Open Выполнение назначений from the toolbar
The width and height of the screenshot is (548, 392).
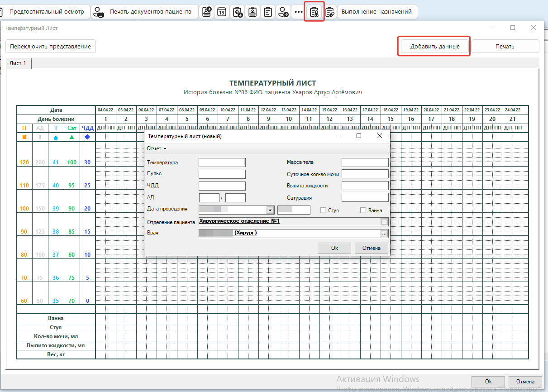point(377,12)
